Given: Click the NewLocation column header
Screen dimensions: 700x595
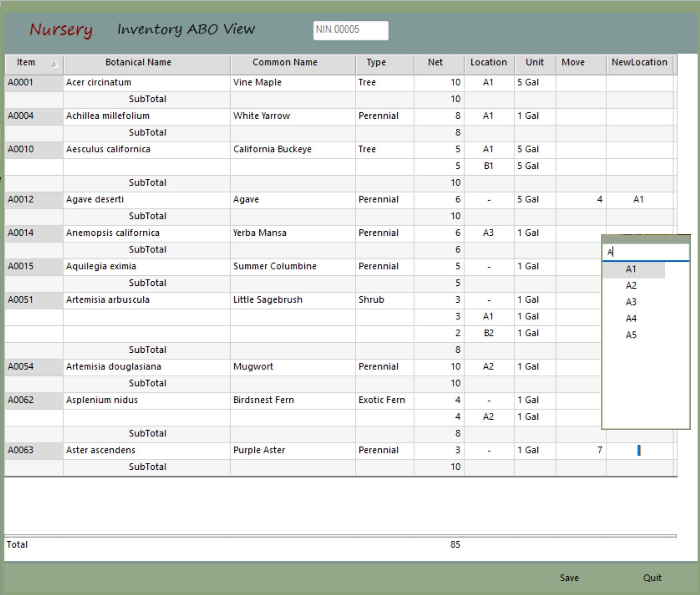Looking at the screenshot, I should (x=639, y=63).
